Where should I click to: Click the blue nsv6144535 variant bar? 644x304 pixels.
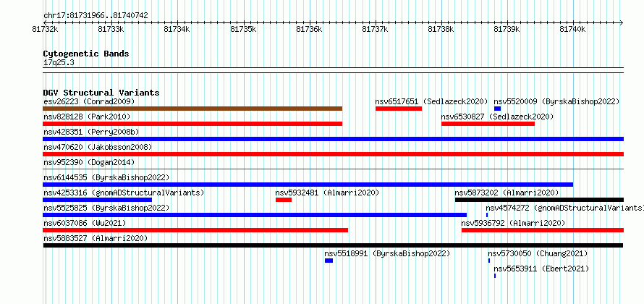(x=308, y=185)
